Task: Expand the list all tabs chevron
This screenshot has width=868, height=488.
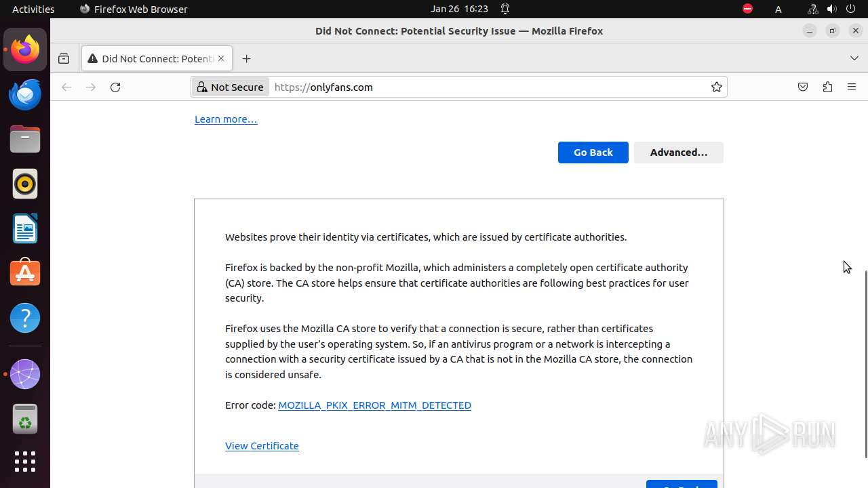Action: [x=854, y=59]
